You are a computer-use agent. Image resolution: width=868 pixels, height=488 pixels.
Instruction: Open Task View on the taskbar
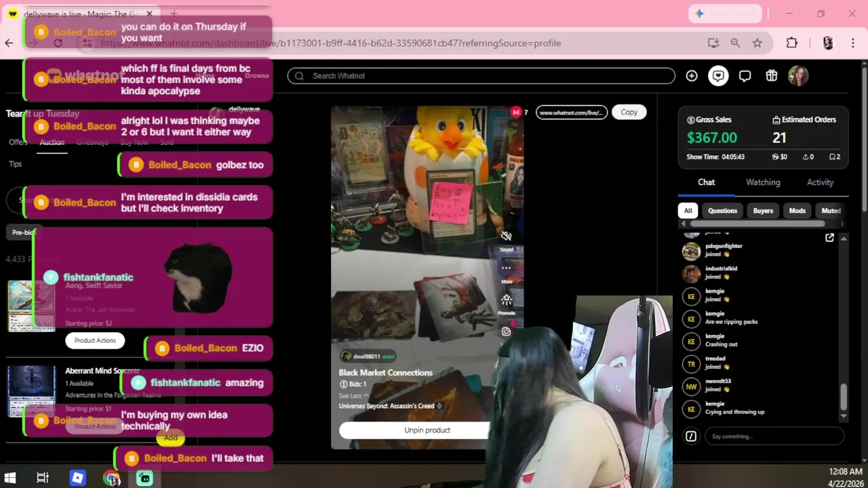point(42,478)
